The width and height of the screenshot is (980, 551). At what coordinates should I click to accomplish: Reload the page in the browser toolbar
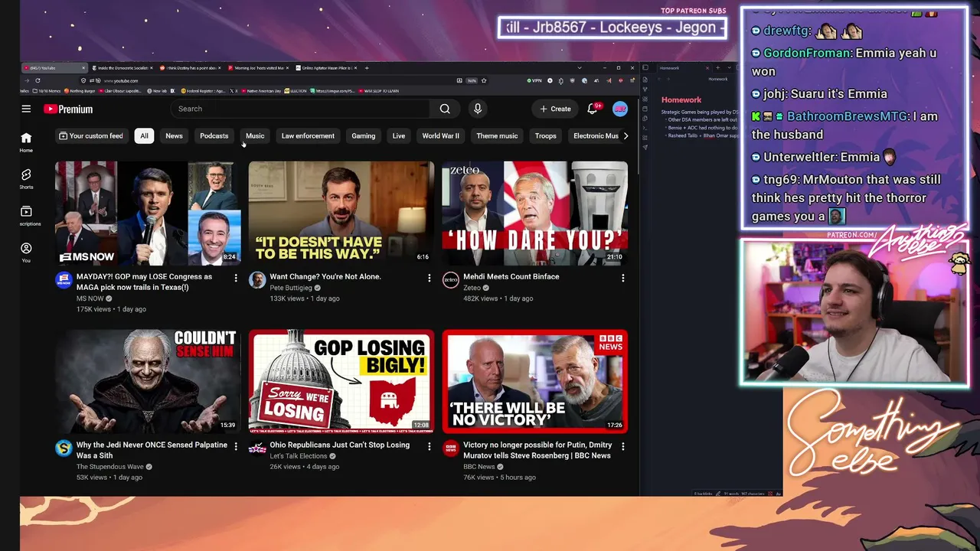pos(38,80)
